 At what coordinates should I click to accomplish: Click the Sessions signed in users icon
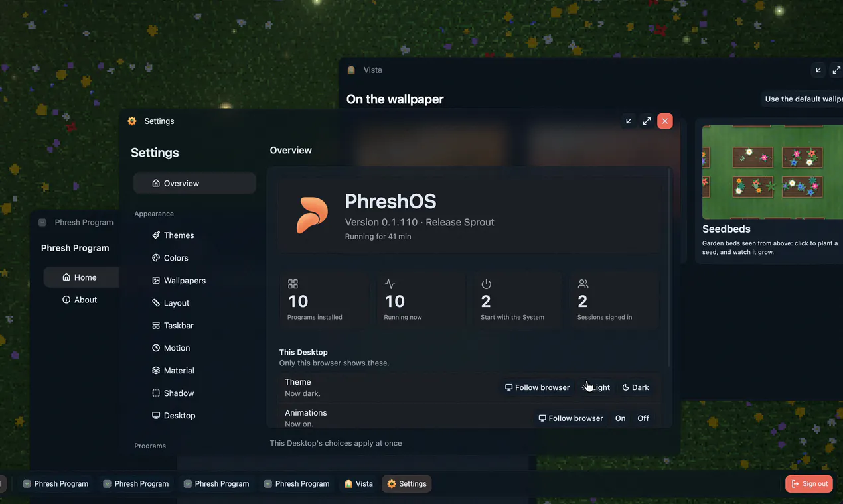[583, 284]
